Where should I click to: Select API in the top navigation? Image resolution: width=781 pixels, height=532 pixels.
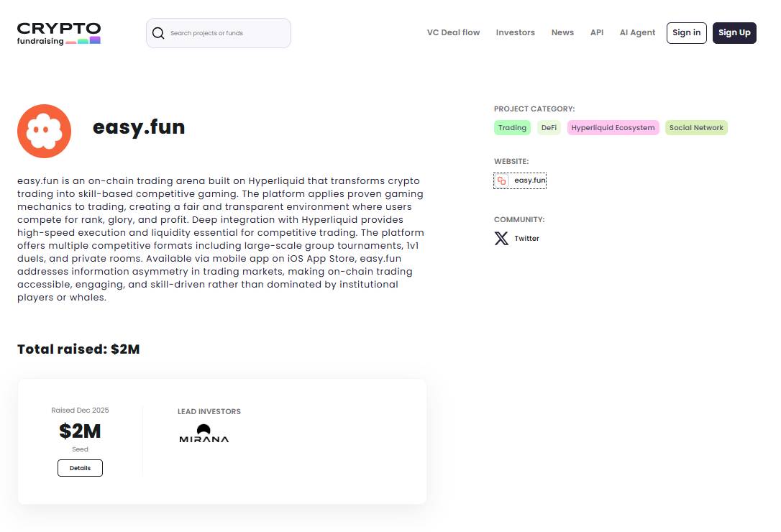click(597, 32)
